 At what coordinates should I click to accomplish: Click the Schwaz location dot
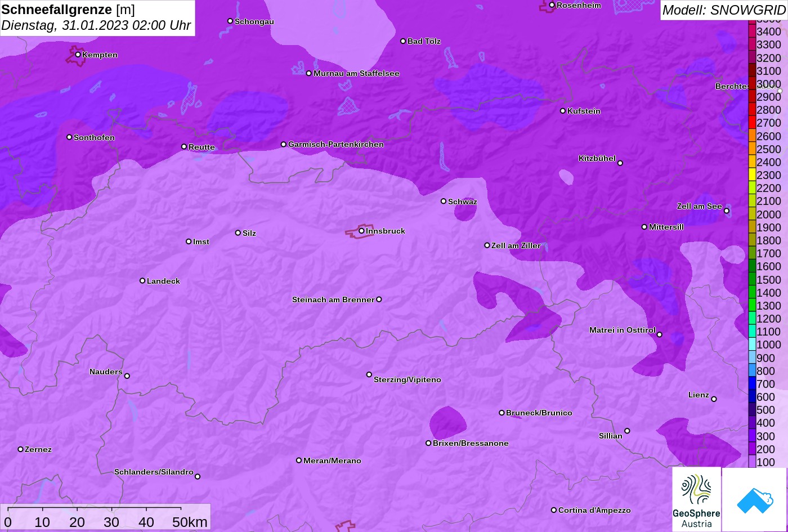click(444, 201)
